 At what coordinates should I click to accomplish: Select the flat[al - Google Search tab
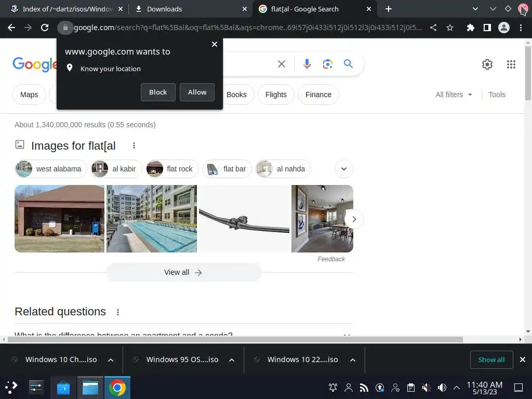point(314,9)
